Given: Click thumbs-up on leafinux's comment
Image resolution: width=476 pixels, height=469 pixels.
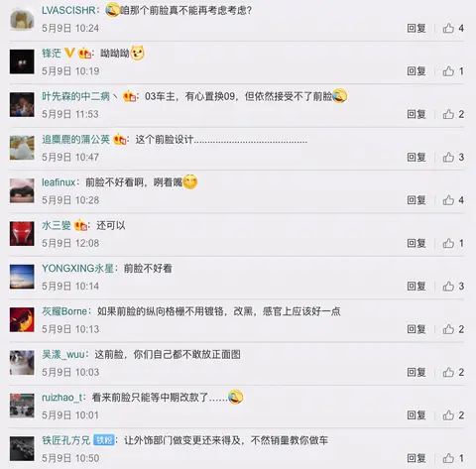Looking at the screenshot, I should 448,200.
